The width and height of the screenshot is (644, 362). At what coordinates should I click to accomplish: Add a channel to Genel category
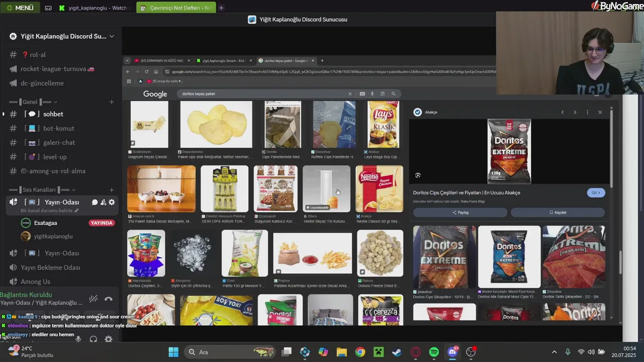[x=112, y=102]
